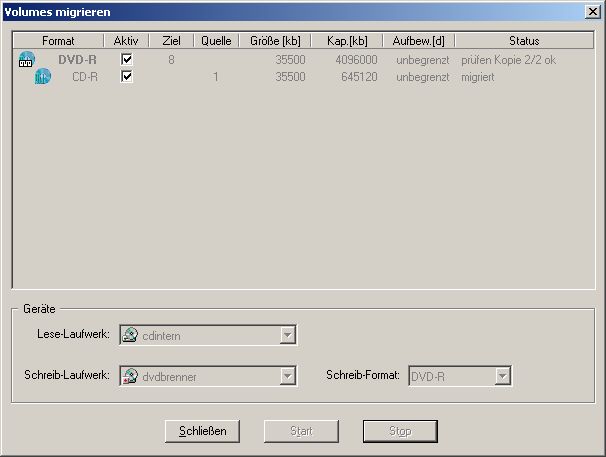This screenshot has height=457, width=606.
Task: Sort by the Format column header
Action: (x=58, y=41)
